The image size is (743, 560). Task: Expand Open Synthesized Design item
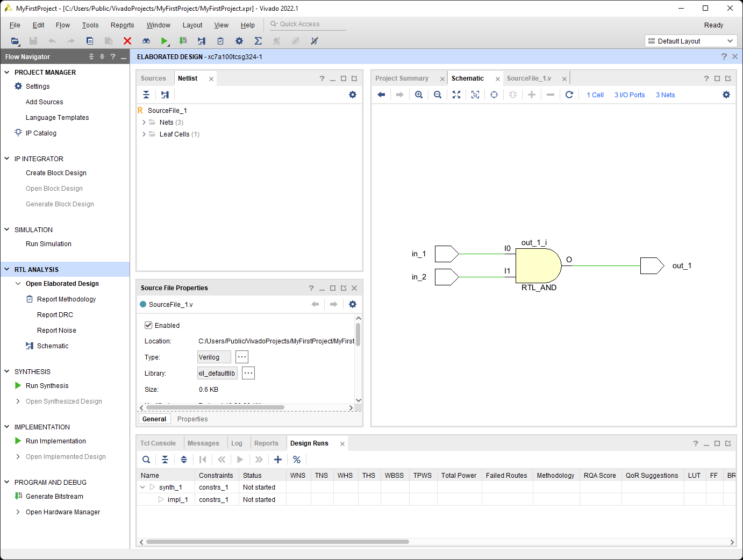point(18,401)
